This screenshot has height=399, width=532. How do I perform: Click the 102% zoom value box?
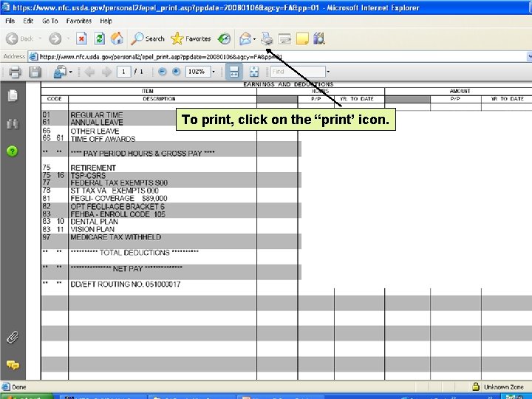click(x=197, y=72)
